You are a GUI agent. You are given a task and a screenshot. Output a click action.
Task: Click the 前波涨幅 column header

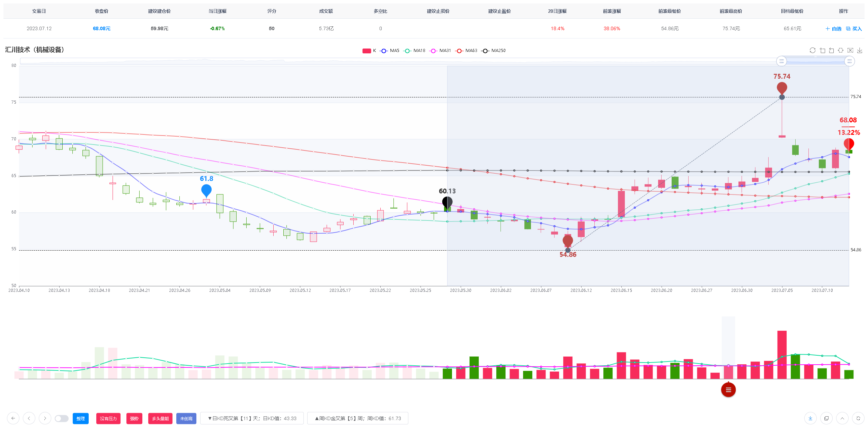[x=612, y=11]
